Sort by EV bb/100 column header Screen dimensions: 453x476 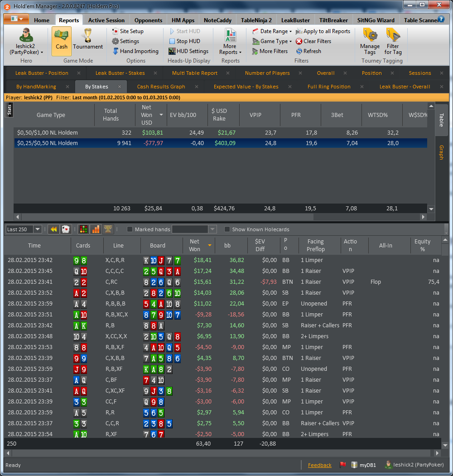point(187,115)
